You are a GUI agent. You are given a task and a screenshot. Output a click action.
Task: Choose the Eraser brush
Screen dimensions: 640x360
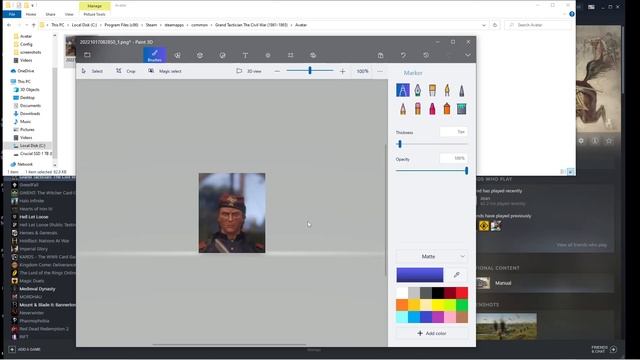click(x=418, y=109)
